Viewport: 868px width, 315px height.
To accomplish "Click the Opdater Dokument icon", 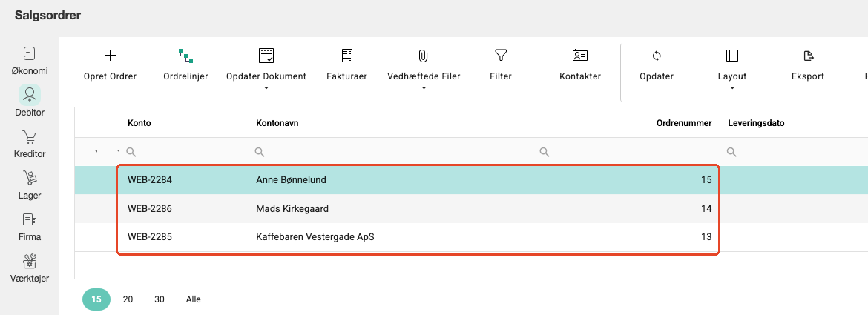I will tap(266, 56).
